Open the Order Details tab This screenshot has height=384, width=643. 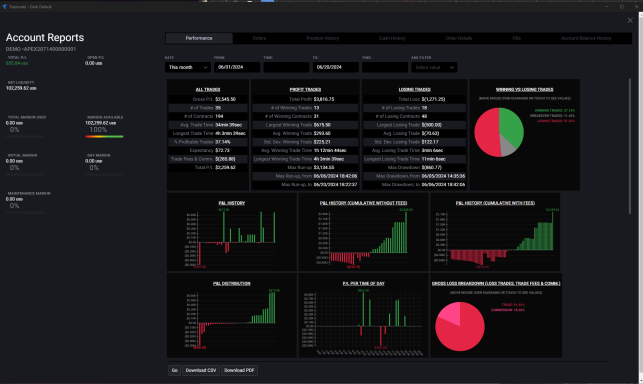point(459,38)
